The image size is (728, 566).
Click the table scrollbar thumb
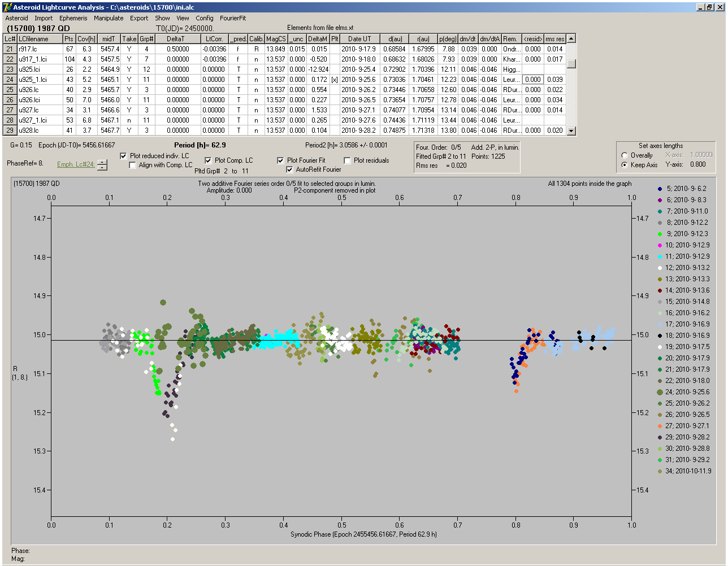point(571,64)
